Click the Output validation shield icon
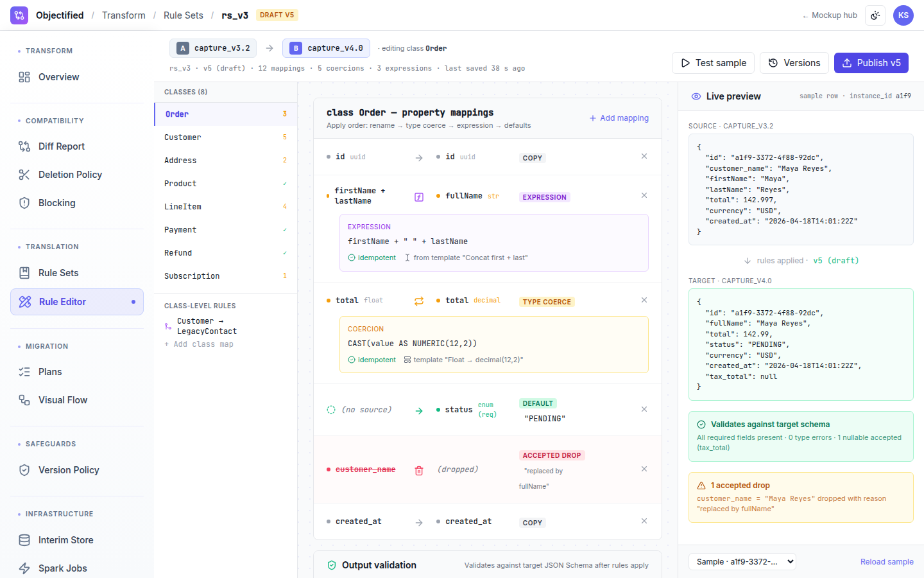Image resolution: width=924 pixels, height=578 pixels. click(x=332, y=565)
